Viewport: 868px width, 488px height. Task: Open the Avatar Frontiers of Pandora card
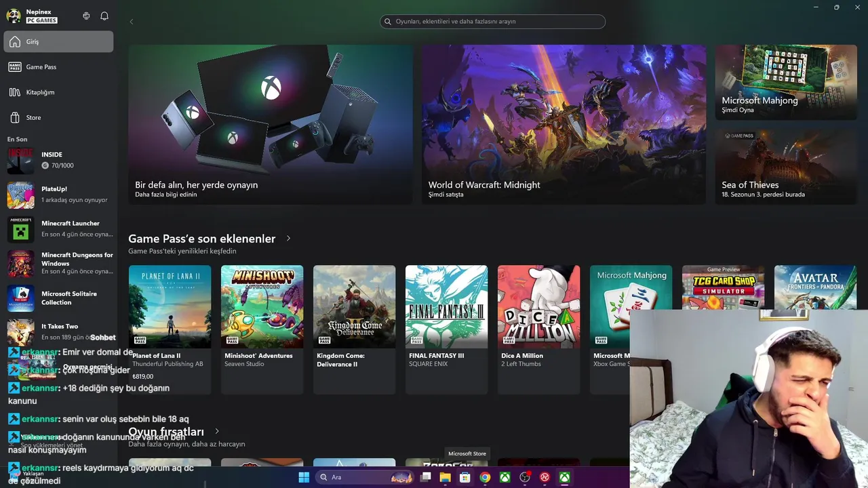(x=815, y=287)
